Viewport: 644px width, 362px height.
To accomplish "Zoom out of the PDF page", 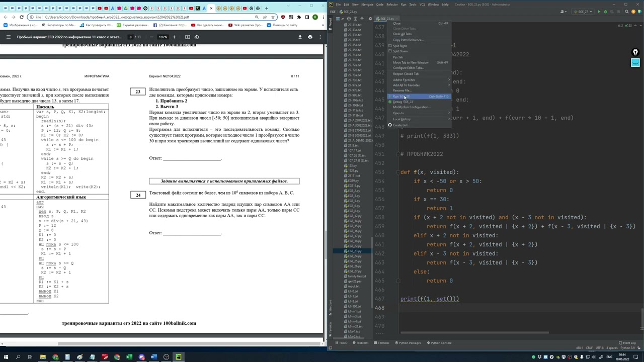I will click(152, 37).
